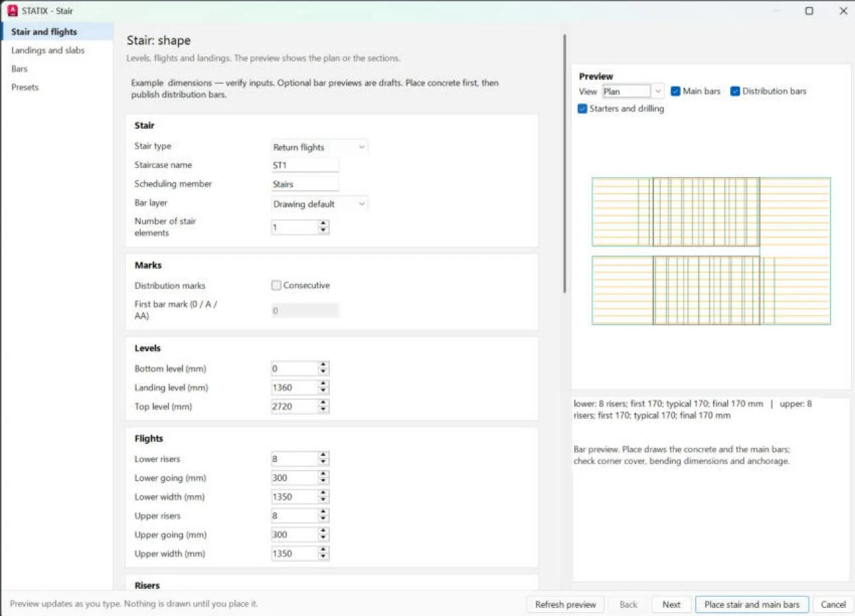Click Place stair and main bars

point(752,604)
